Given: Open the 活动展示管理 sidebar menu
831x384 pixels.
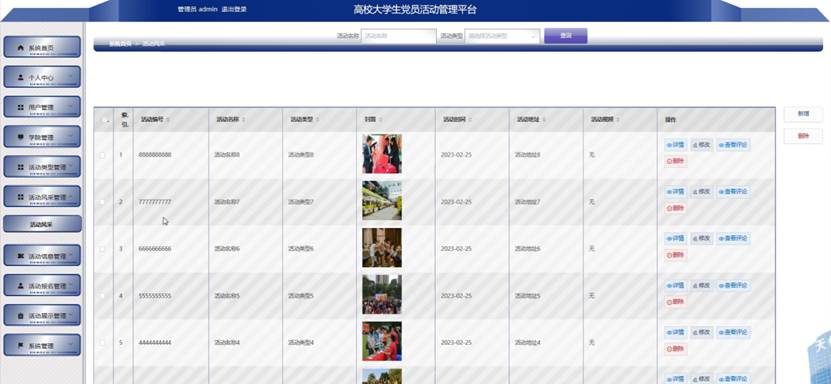Looking at the screenshot, I should tap(42, 315).
